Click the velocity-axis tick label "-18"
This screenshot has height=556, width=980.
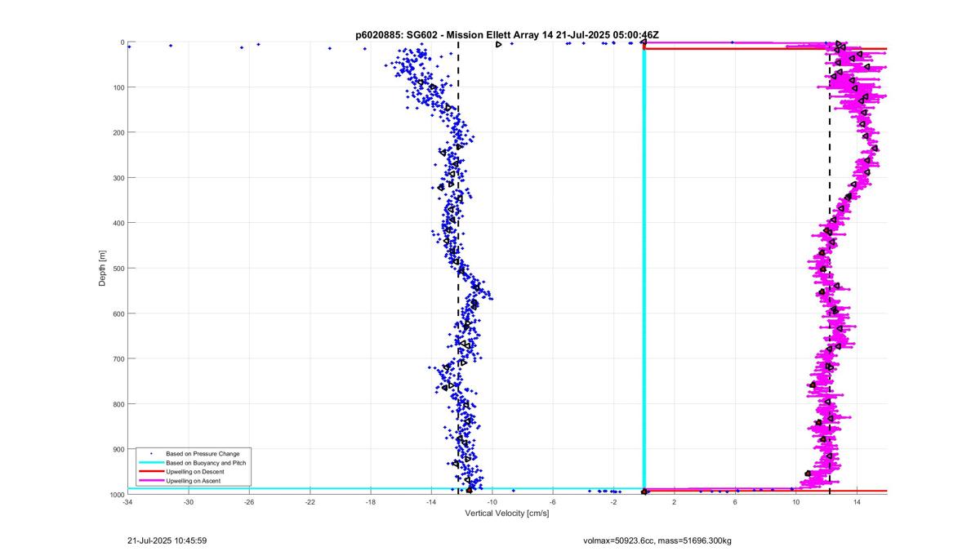371,503
